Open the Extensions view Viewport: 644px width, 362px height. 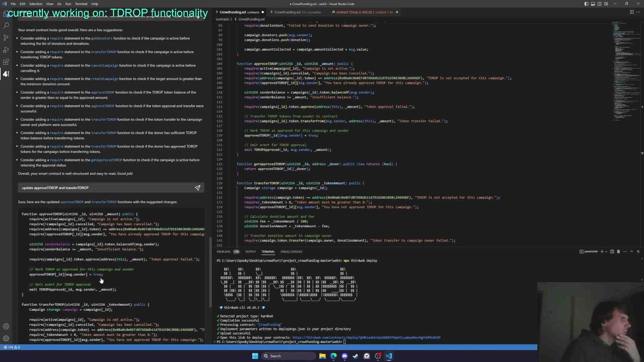tap(6, 62)
